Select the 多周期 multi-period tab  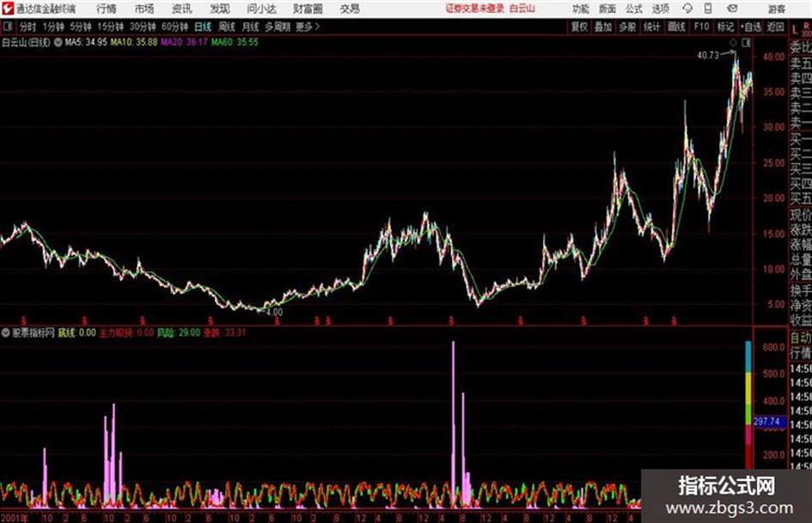(278, 27)
